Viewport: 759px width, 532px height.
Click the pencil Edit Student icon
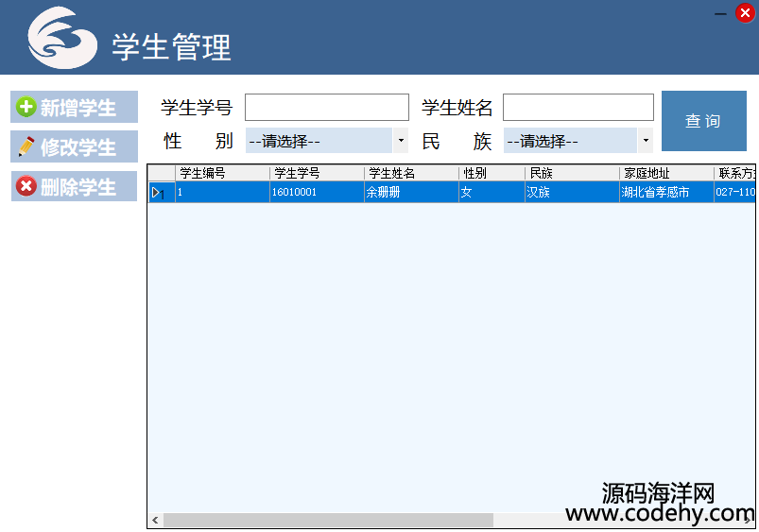pyautogui.click(x=26, y=147)
